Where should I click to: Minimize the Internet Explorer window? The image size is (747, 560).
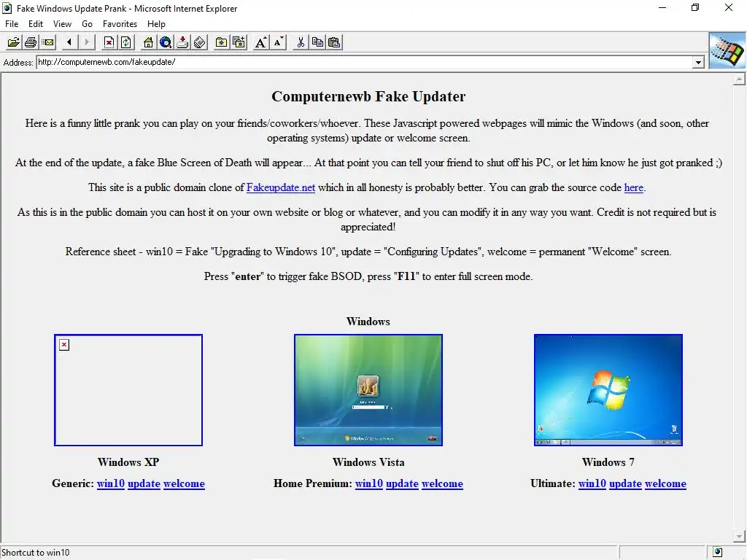click(662, 7)
